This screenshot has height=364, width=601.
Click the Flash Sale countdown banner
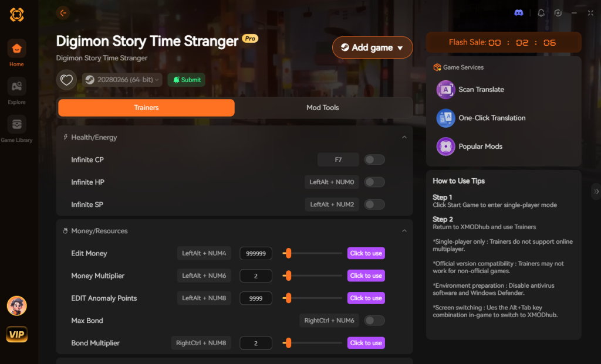coord(504,42)
